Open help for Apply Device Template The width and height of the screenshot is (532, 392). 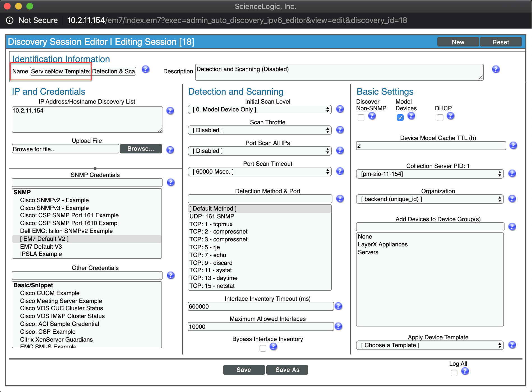point(513,345)
